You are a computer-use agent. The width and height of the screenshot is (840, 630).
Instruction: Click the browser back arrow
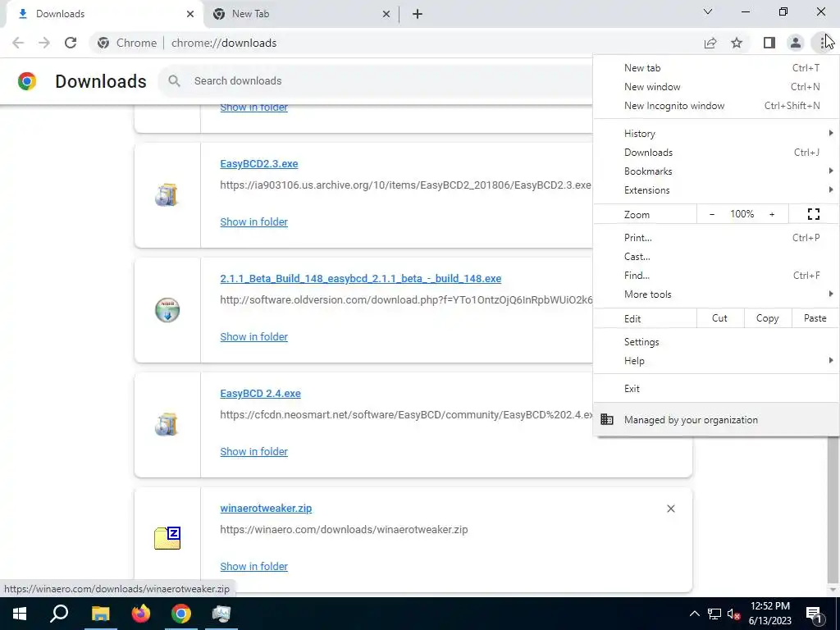point(18,43)
